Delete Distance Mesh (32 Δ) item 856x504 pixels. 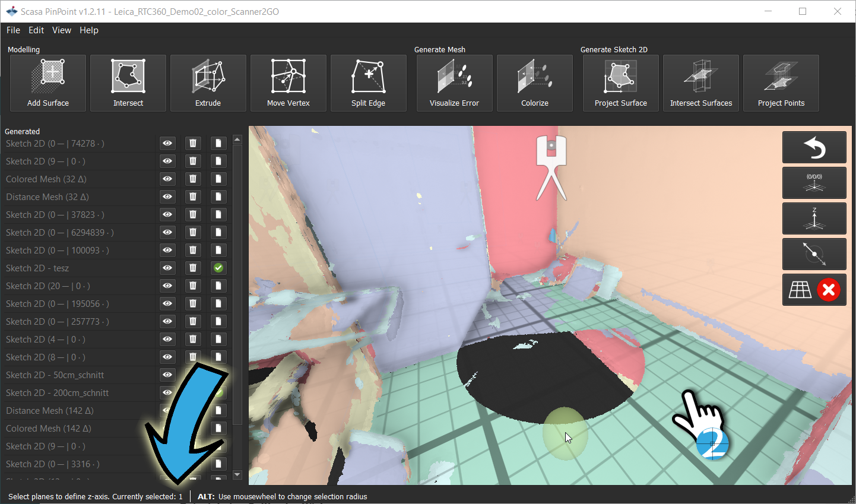tap(193, 196)
